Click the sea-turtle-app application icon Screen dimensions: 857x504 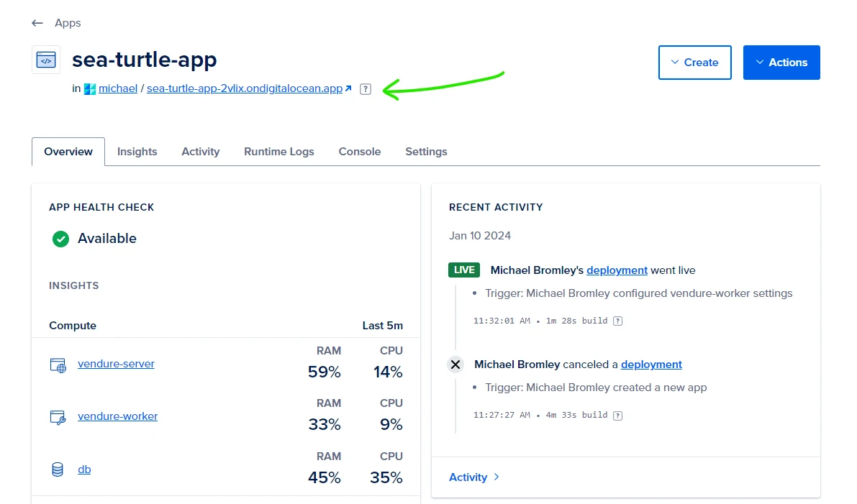tap(45, 59)
